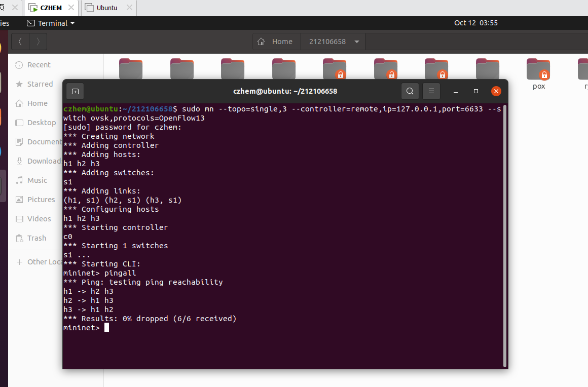The image size is (588, 387).
Task: Click the Downloads arrow icon
Action: [x=19, y=161]
